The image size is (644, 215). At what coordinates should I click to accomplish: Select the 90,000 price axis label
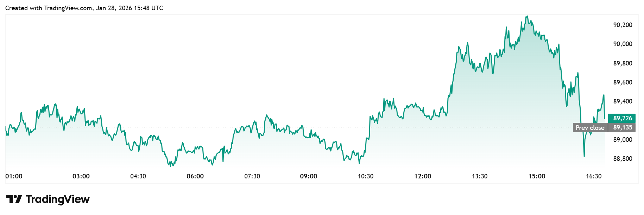tap(623, 44)
